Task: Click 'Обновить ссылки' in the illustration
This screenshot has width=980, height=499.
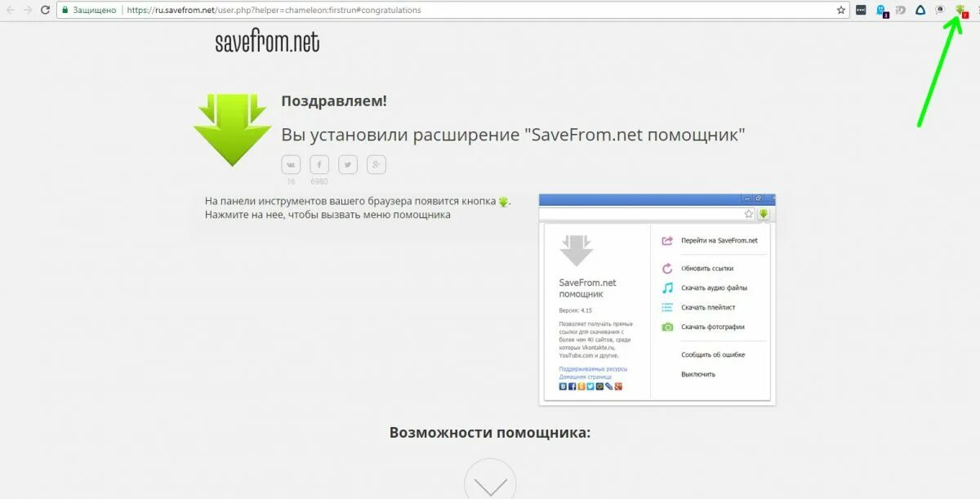Action: (x=707, y=268)
